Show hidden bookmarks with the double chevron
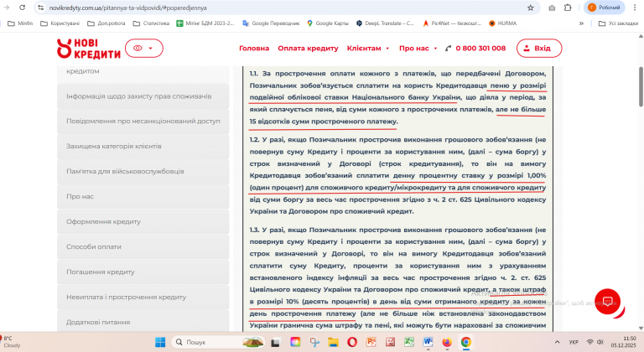Viewport: 644px width, 352px height. click(581, 23)
